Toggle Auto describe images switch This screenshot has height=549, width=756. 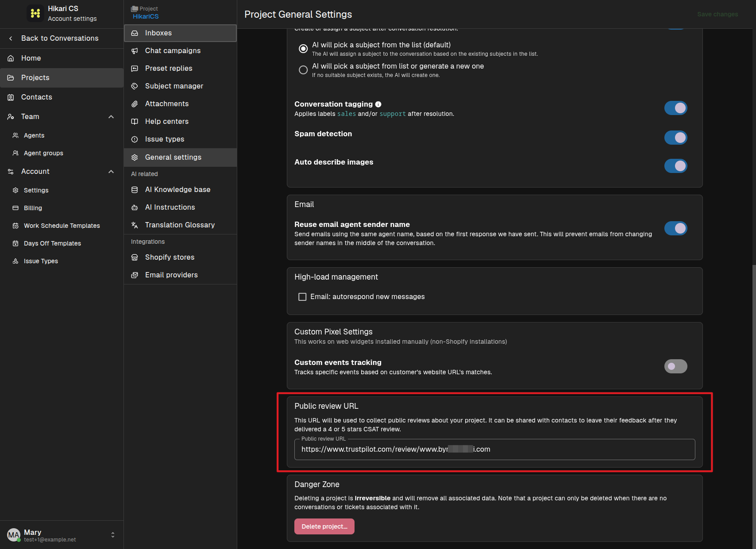(x=675, y=166)
